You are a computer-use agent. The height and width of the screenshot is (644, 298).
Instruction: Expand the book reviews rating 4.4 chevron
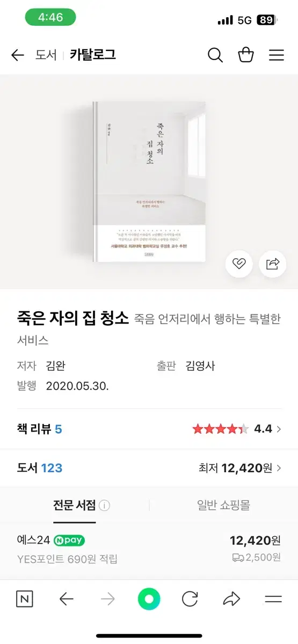point(278,429)
